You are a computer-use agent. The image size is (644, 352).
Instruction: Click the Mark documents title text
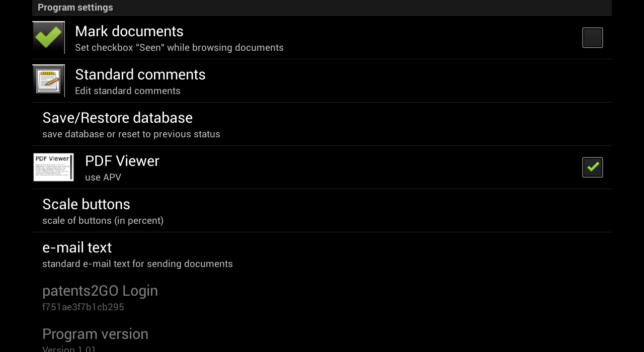pyautogui.click(x=129, y=31)
